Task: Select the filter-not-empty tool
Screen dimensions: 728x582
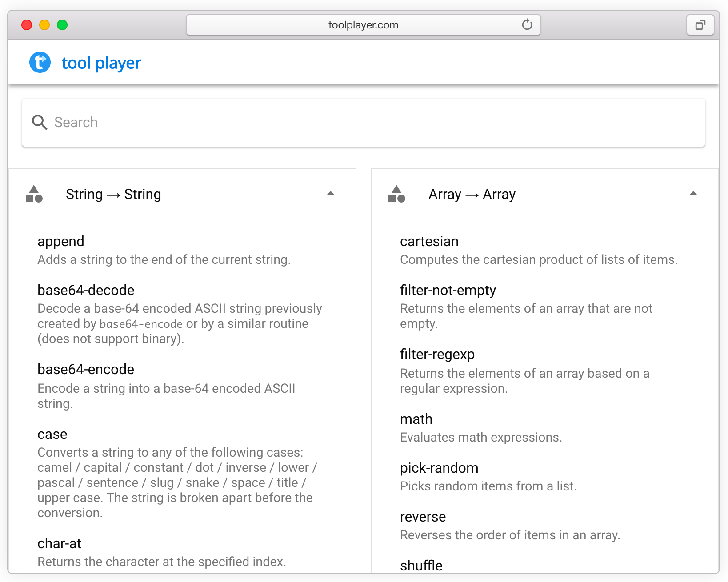Action: click(x=448, y=290)
